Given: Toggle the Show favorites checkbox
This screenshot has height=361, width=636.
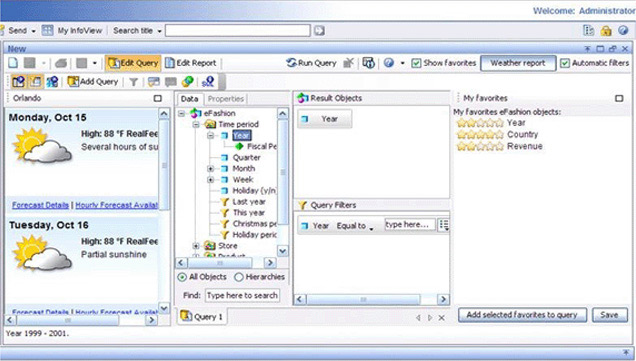Looking at the screenshot, I should pyautogui.click(x=416, y=63).
